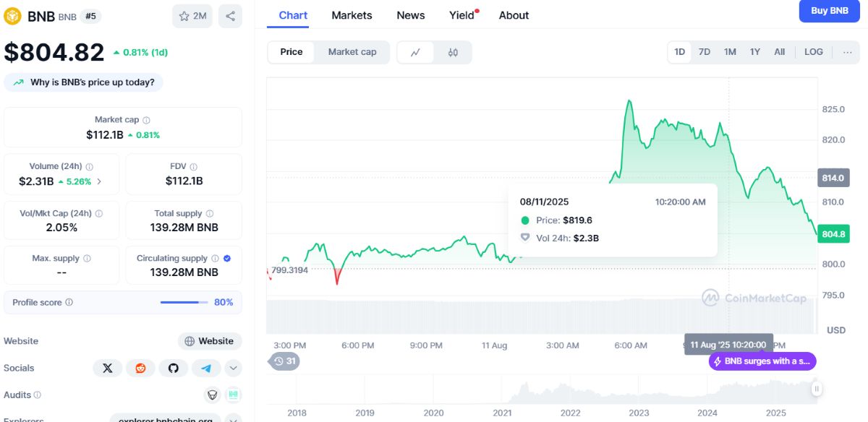The image size is (868, 422).
Task: Click Audits info icon
Action: click(x=38, y=395)
